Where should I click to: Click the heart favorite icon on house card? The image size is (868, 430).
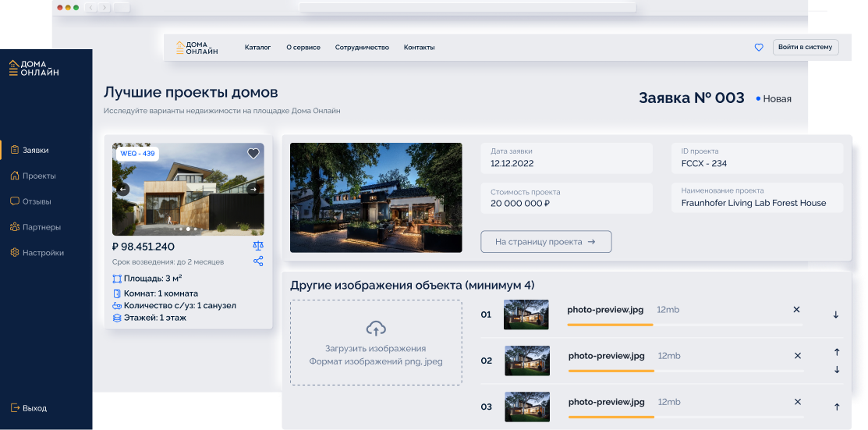pos(253,154)
